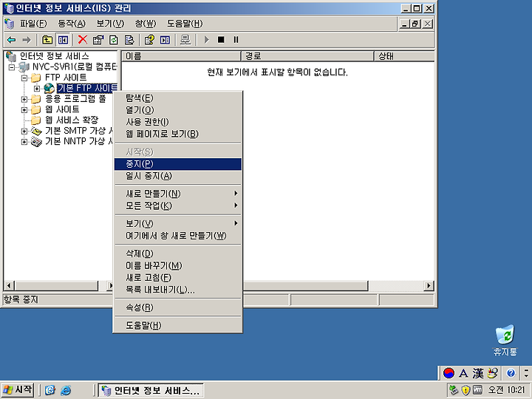The height and width of the screenshot is (399, 532).
Task: Select the NYC-SVR1 computer icon in tree
Action: pyautogui.click(x=24, y=66)
